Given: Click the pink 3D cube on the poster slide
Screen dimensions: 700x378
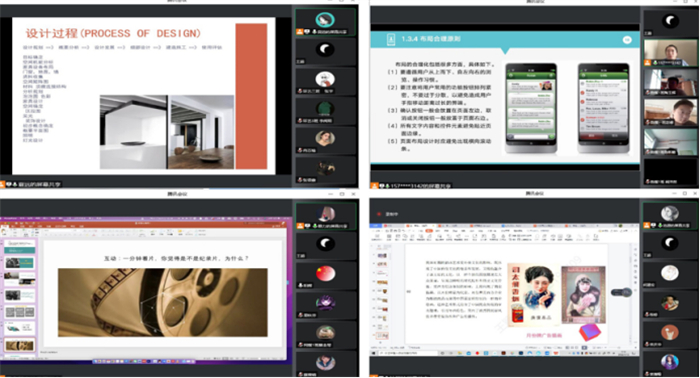Looking at the screenshot, I should pos(590,332).
